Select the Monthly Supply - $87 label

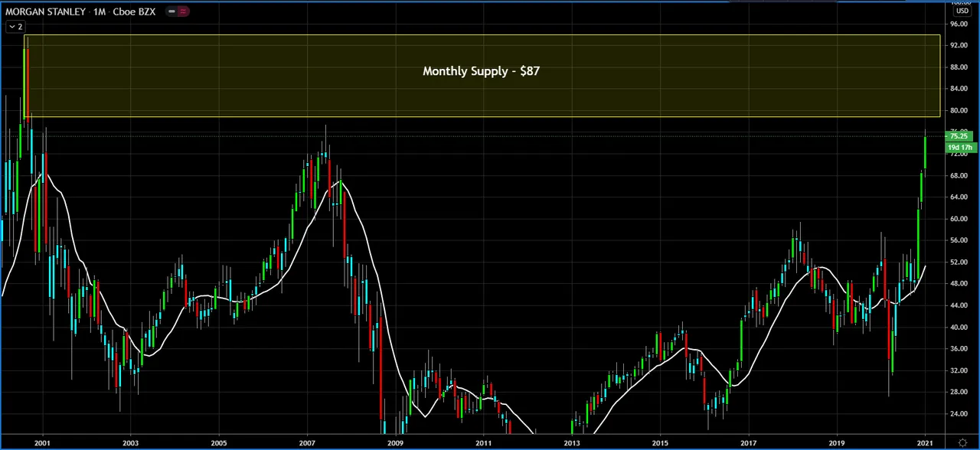pos(481,70)
